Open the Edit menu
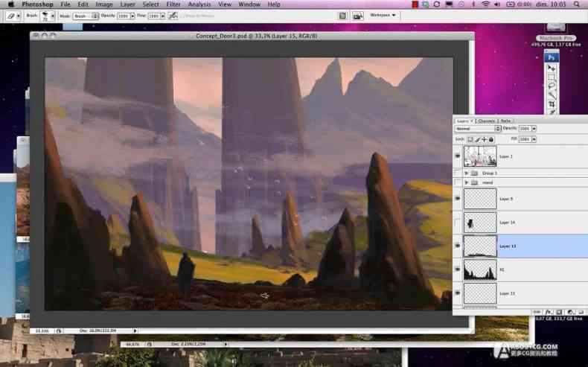Image resolution: width=588 pixels, height=367 pixels. [x=83, y=4]
